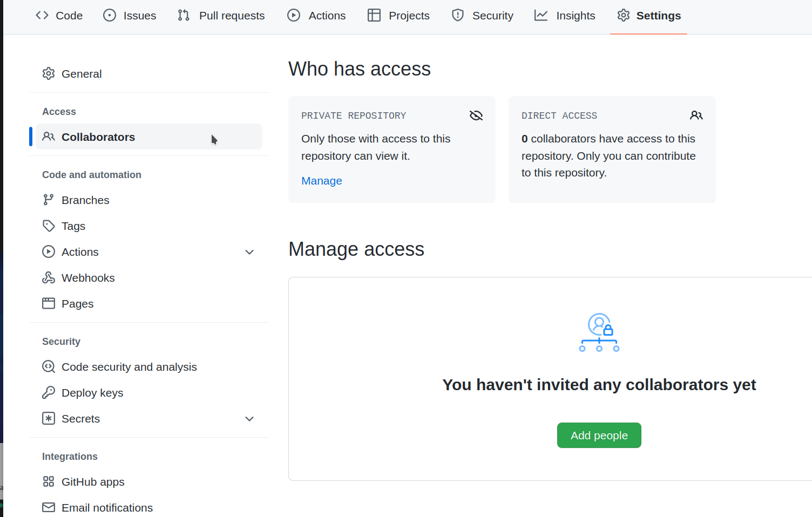This screenshot has width=812, height=517.
Task: Click the Secrets asterisk icon
Action: (49, 418)
